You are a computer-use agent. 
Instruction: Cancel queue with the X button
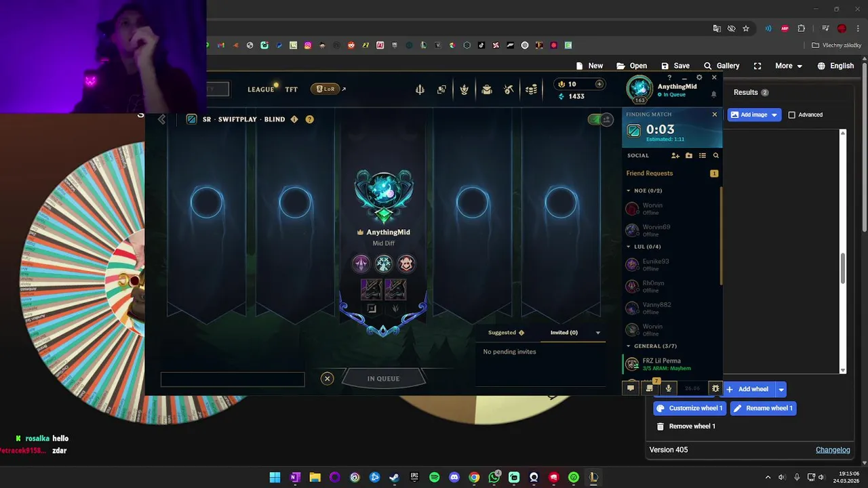click(327, 379)
